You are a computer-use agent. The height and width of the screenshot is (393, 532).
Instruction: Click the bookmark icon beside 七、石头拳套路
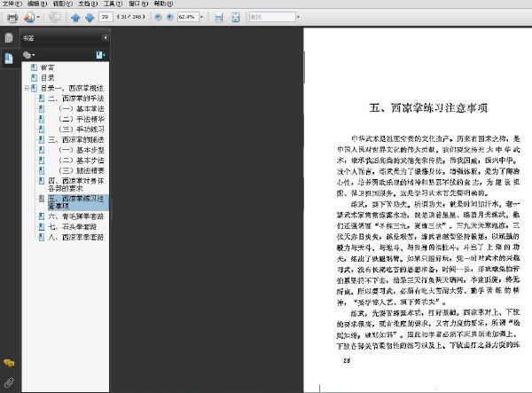(x=42, y=226)
